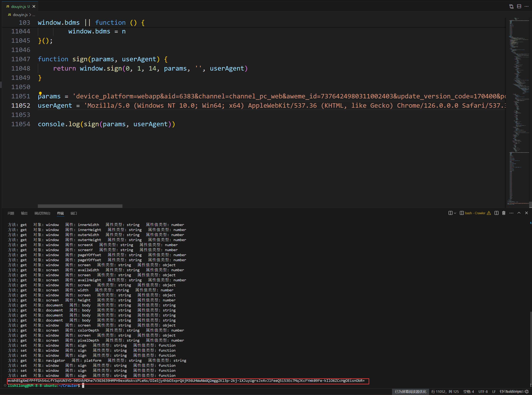Screen dimensions: 532x395
Task: Click the terminal command decoration circle at prompt
Action: (5, 385)
